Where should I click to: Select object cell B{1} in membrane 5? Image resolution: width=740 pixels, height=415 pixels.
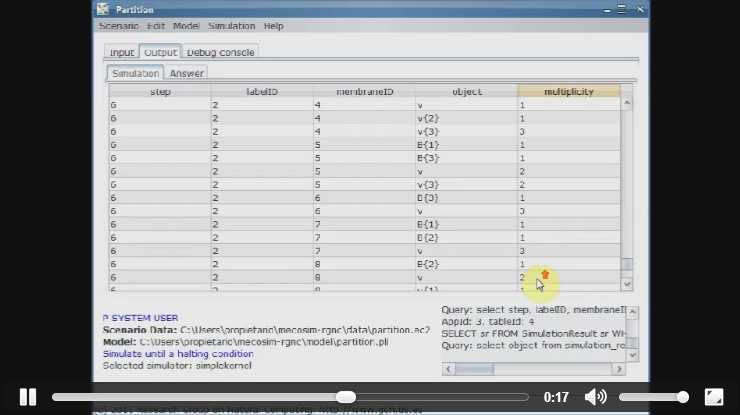(x=466, y=144)
